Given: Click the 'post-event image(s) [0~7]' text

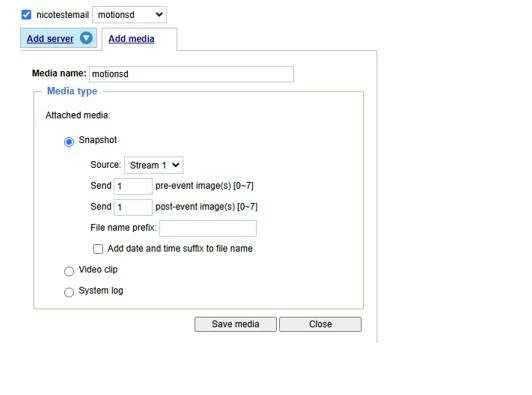Looking at the screenshot, I should 206,207.
